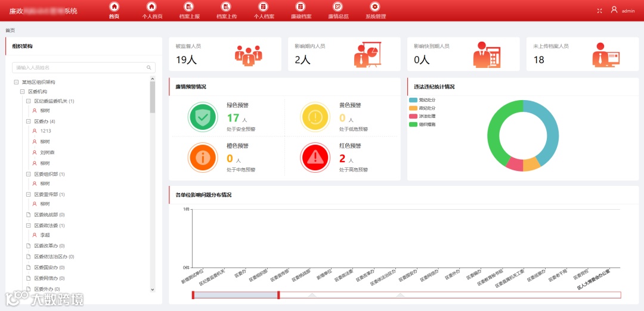Click left handle of chart zoom slider

tap(193, 295)
